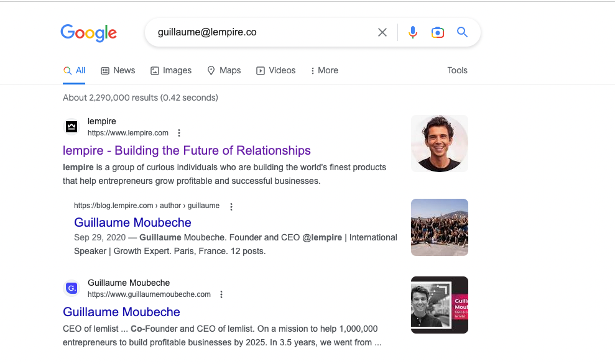Switch to the Videos tab

tap(276, 70)
